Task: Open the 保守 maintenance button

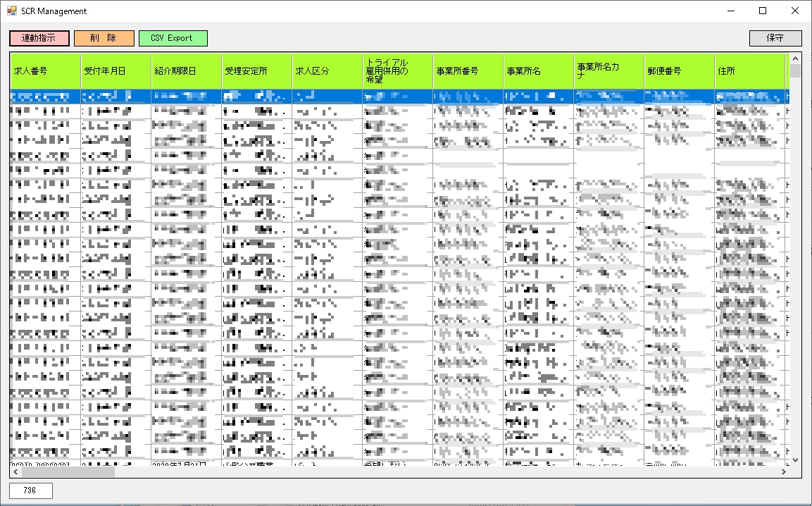Action: 775,38
